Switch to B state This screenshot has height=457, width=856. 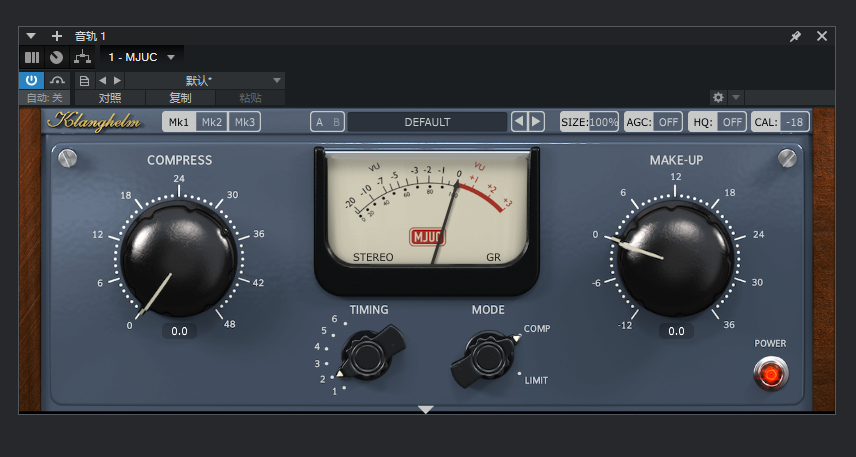(x=337, y=122)
